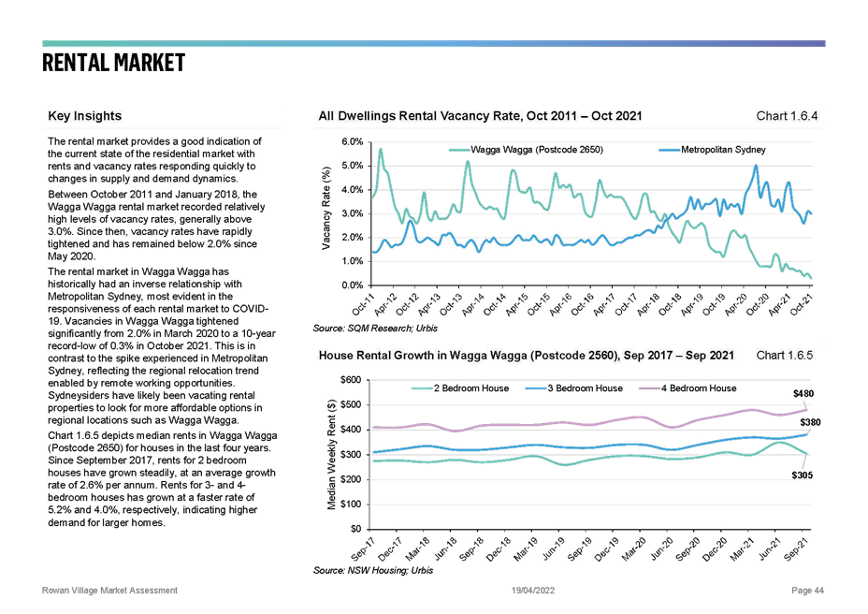Click the Wagga Wagga (Postcode 2650) legend entry
The image size is (868, 614).
coord(526,150)
